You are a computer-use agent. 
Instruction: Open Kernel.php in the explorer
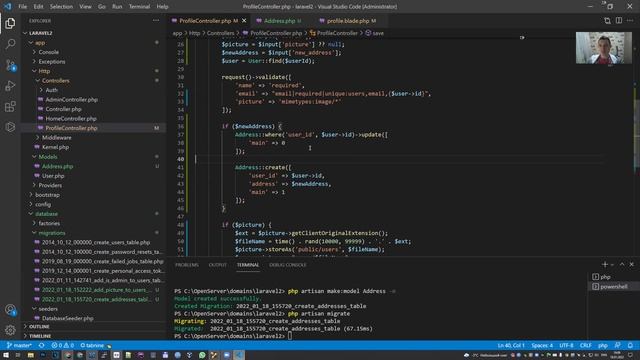[x=55, y=147]
